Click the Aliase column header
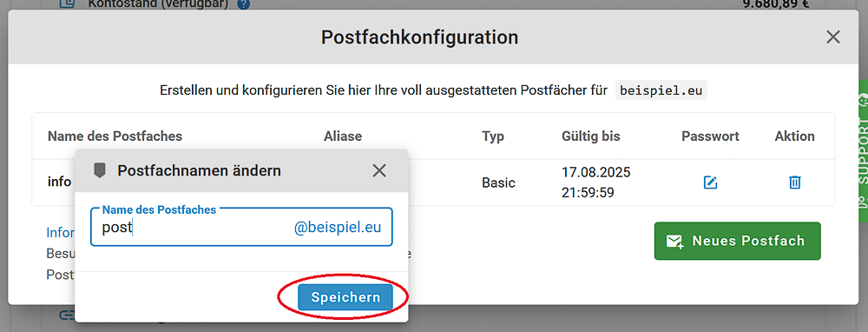 [343, 136]
